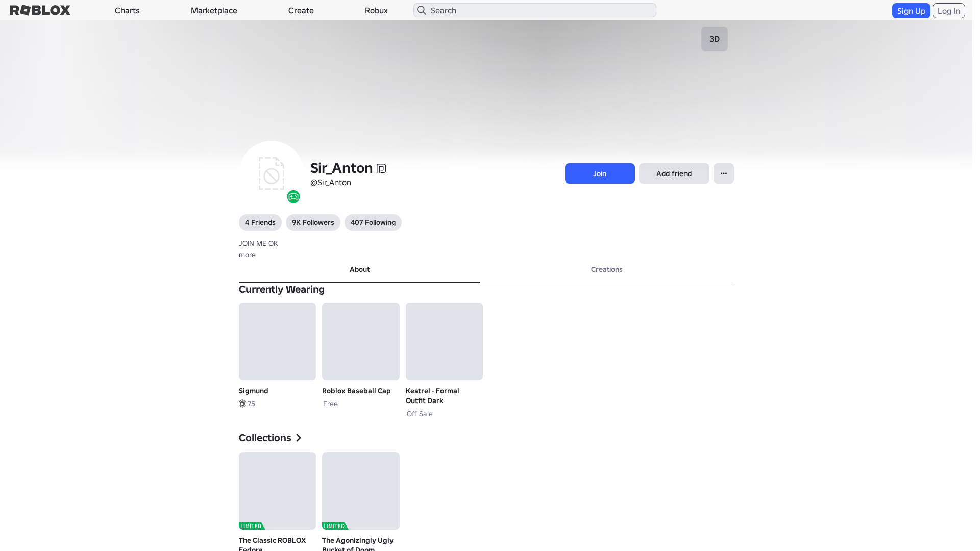The height and width of the screenshot is (551, 980).
Task: Expand the Collections chevron arrow
Action: (x=299, y=438)
